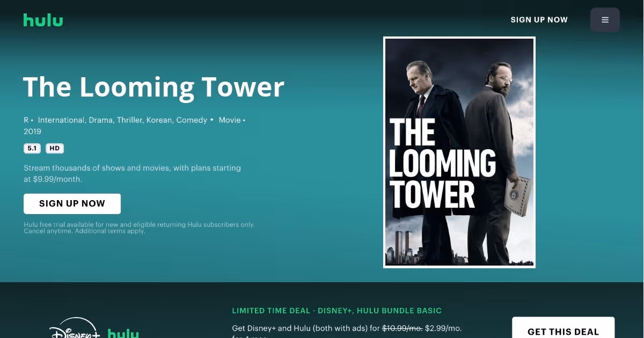Click the Movie type label
Image resolution: width=644 pixels, height=338 pixels.
pos(230,120)
